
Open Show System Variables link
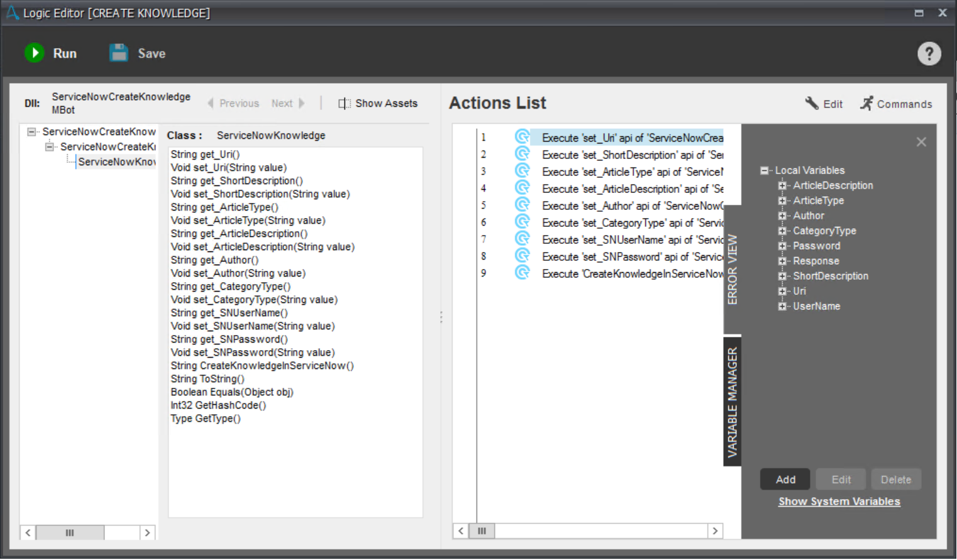tap(839, 502)
